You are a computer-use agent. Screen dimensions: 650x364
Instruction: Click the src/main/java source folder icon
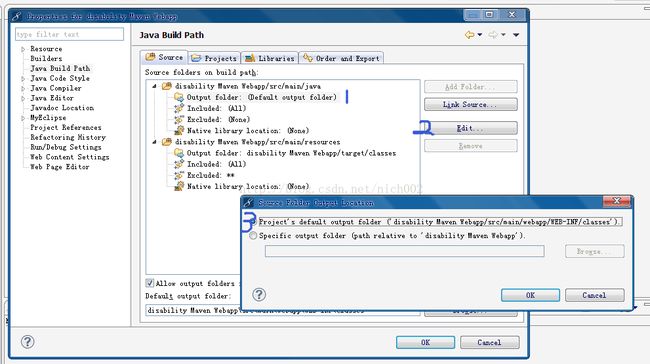167,86
